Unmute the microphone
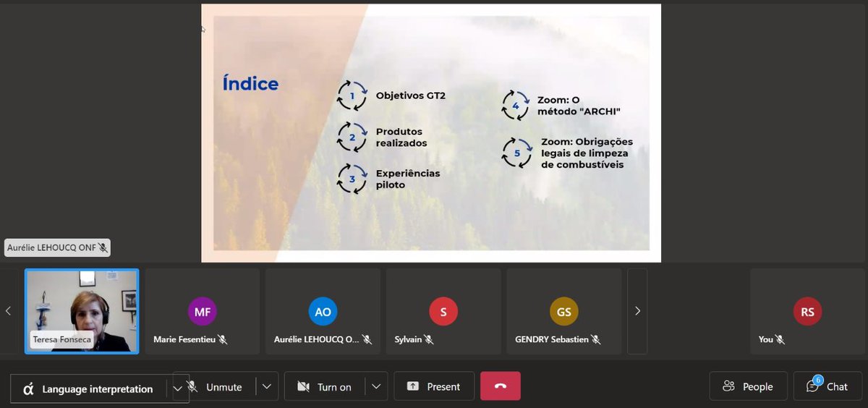 point(216,387)
